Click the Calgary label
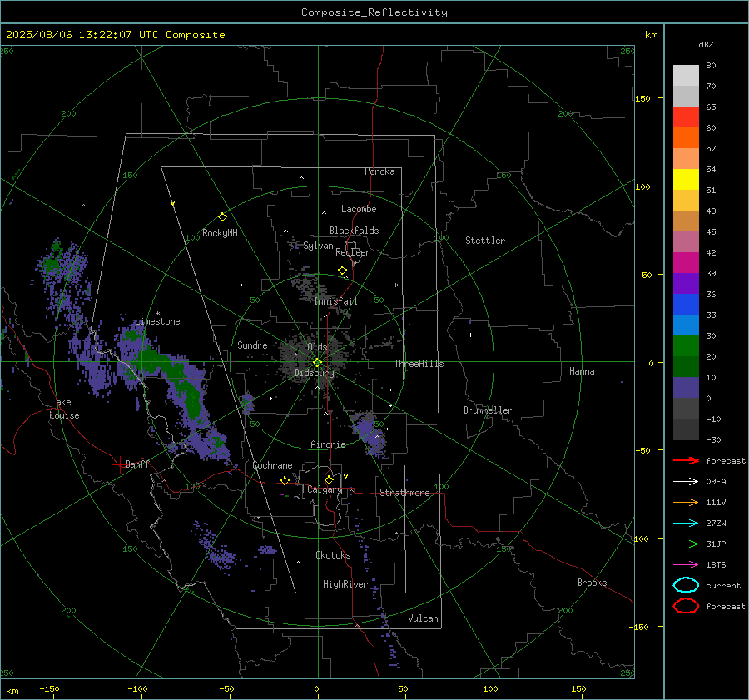The image size is (749, 700). (325, 489)
